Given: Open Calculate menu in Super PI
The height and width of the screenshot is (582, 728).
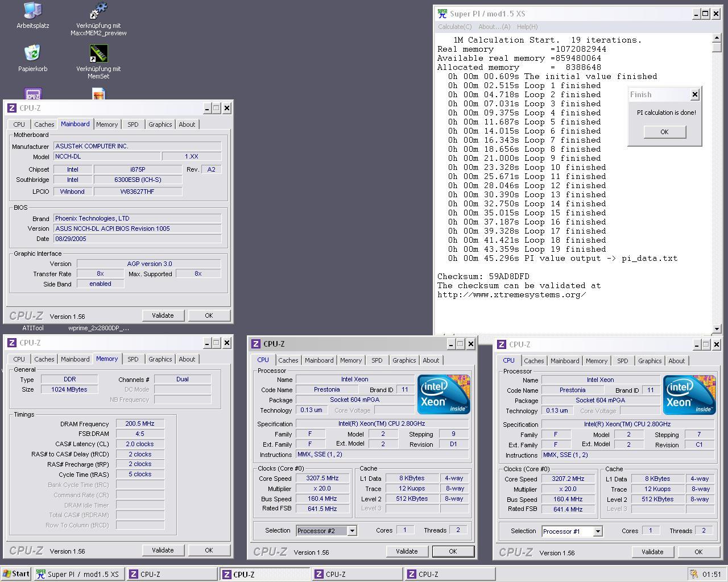Looking at the screenshot, I should [454, 27].
